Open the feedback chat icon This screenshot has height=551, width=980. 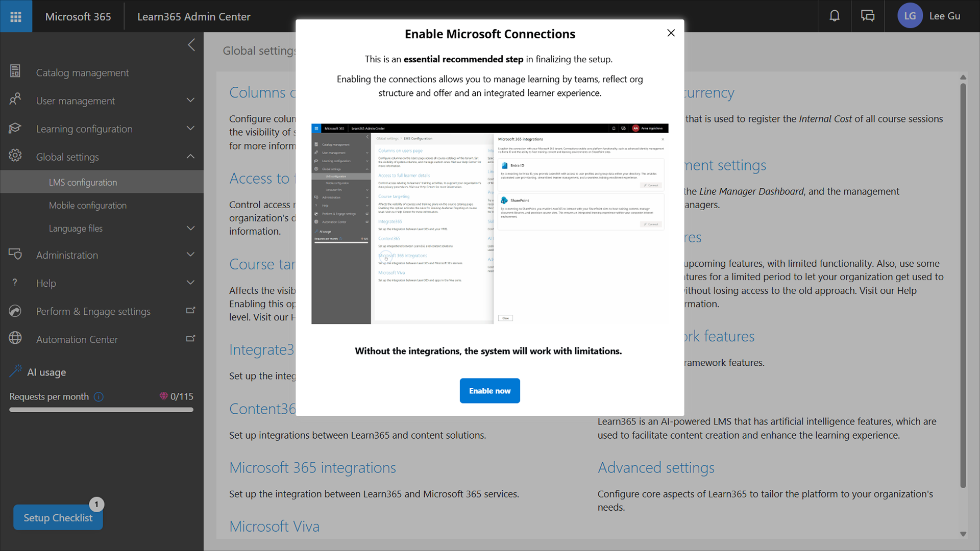[x=868, y=16]
